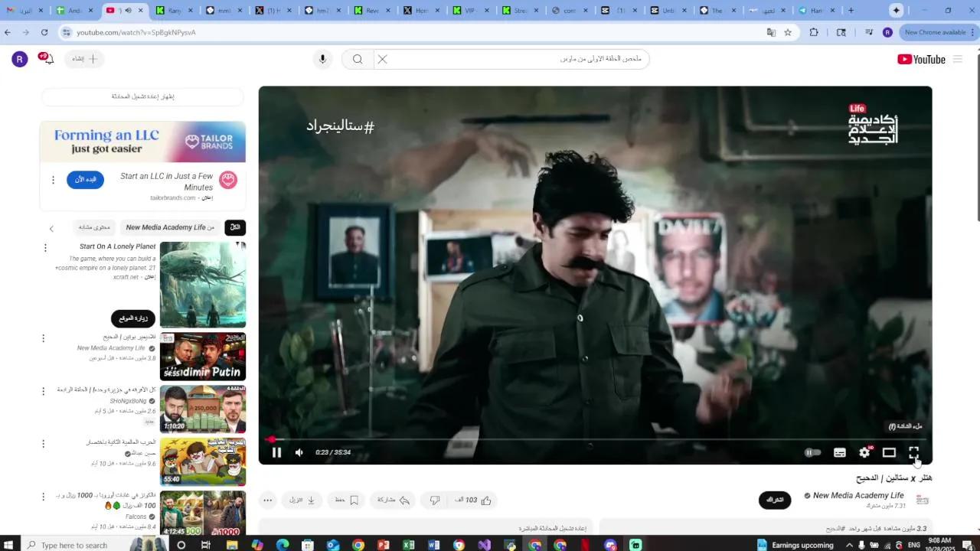The width and height of the screenshot is (980, 551).
Task: Share the video using the share button
Action: [x=394, y=500]
